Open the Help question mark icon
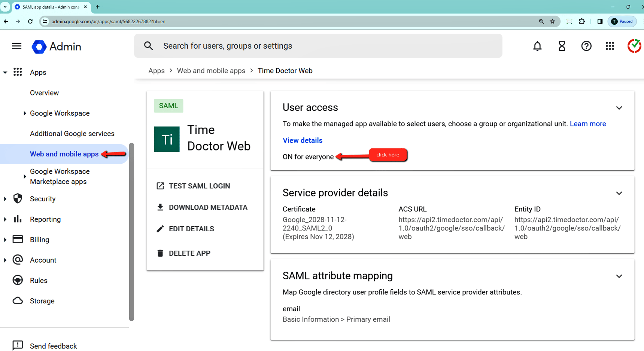Screen dimensions: 644x351 tap(586, 46)
